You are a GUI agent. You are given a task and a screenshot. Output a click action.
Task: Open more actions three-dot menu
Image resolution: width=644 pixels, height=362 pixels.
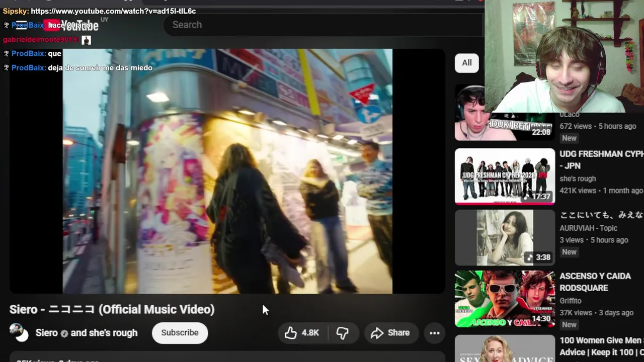tap(435, 333)
